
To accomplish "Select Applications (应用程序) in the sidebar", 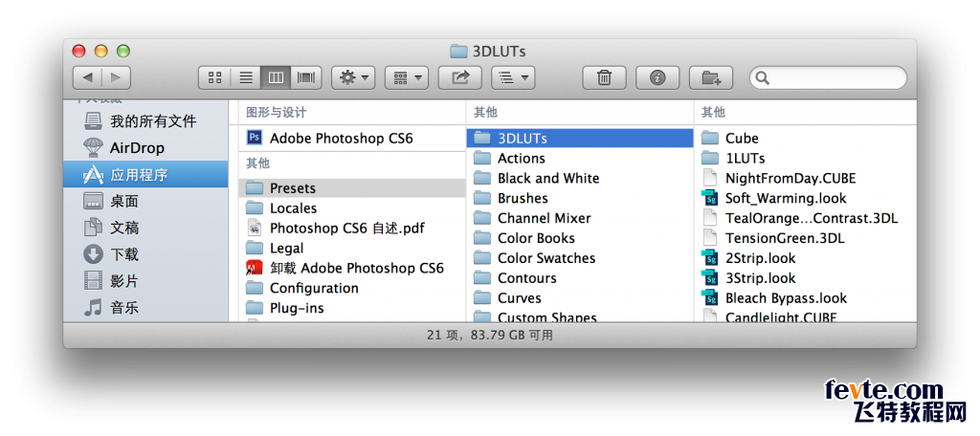I will coord(145,174).
